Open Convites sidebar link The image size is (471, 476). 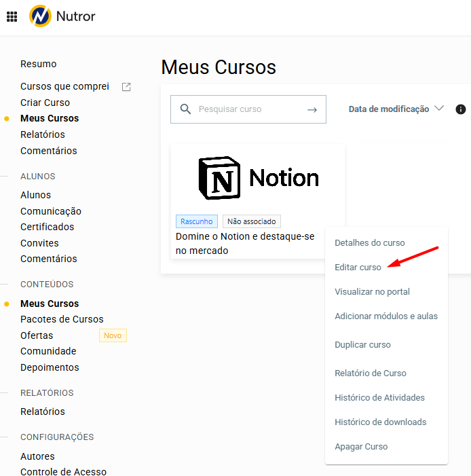pos(39,243)
